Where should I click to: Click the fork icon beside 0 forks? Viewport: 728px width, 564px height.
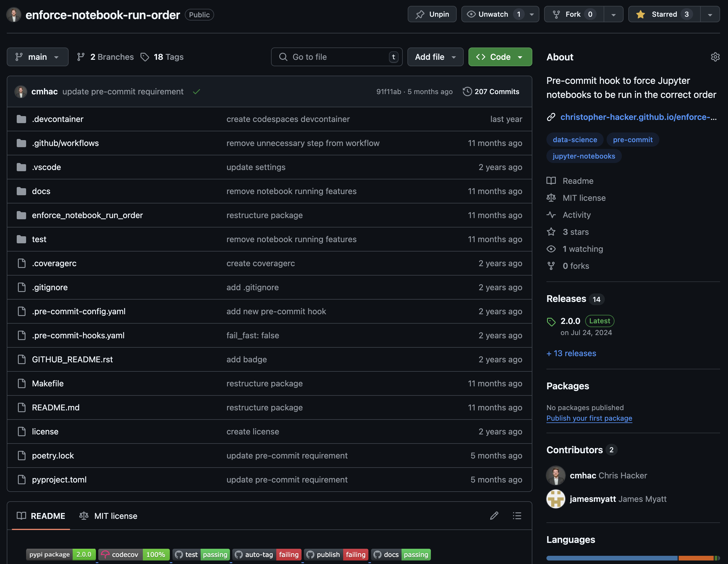pyautogui.click(x=551, y=266)
